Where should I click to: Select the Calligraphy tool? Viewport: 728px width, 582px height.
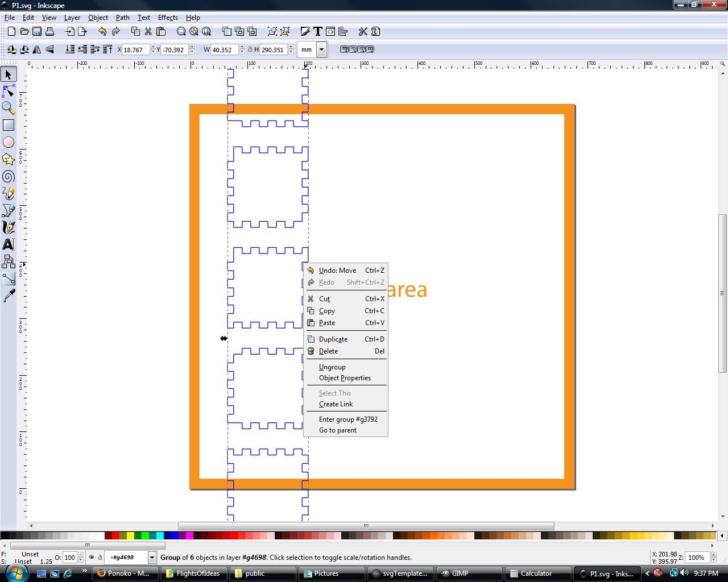9,227
